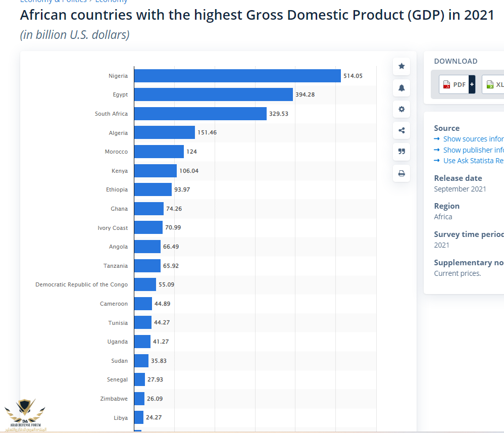Click the star favorite icon
The width and height of the screenshot is (504, 433).
pyautogui.click(x=401, y=66)
